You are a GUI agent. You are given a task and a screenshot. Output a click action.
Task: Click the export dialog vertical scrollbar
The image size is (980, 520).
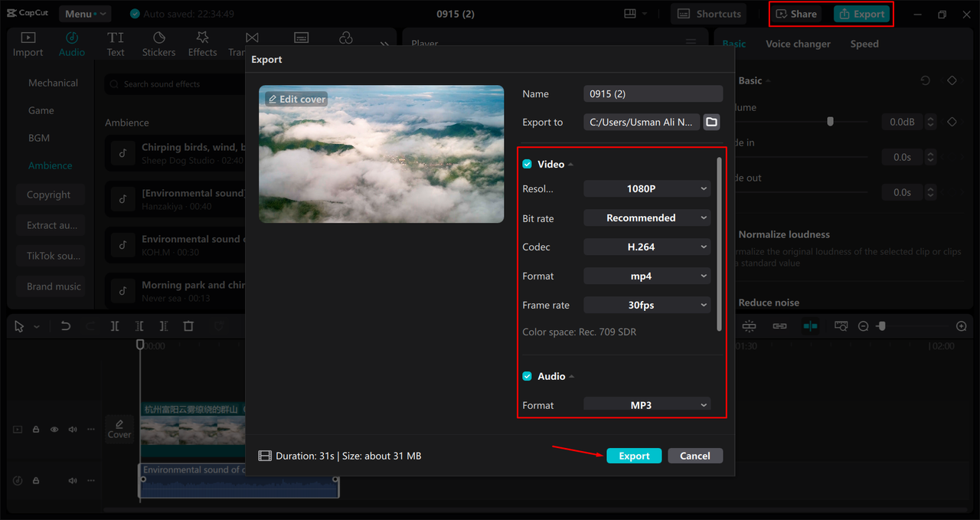coord(718,244)
